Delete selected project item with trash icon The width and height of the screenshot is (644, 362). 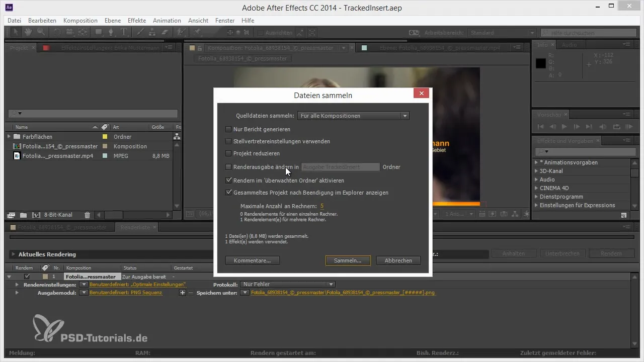(x=88, y=215)
